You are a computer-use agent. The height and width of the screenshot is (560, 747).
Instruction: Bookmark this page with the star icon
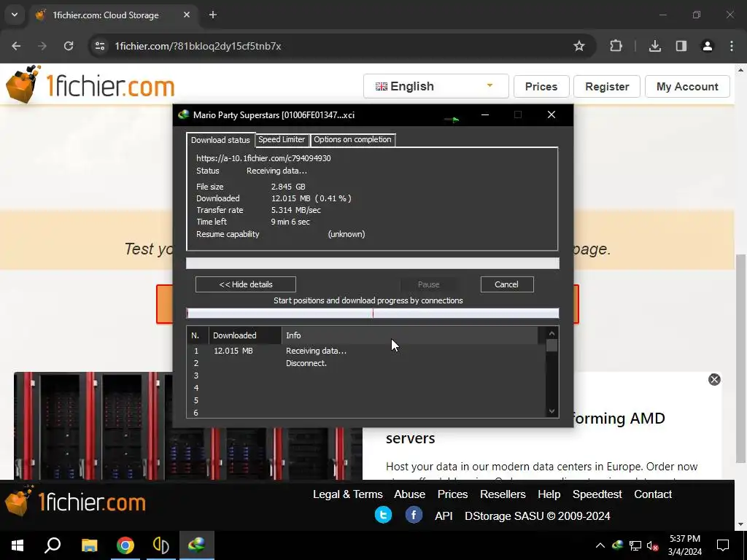(578, 46)
